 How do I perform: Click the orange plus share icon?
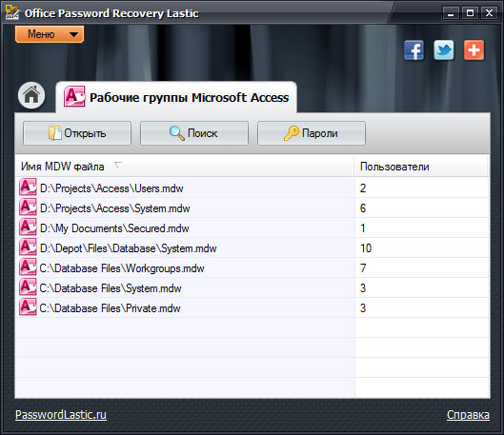click(474, 50)
